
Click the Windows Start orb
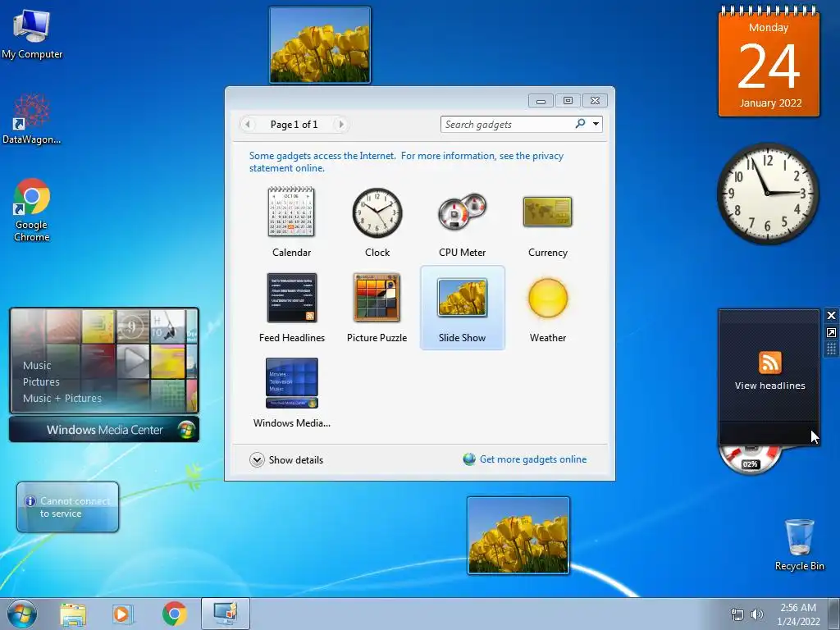pos(22,614)
